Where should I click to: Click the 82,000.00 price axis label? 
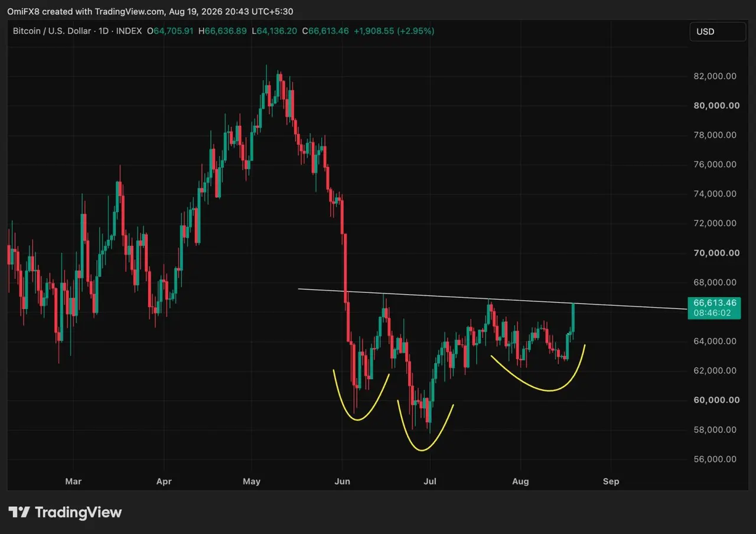(714, 76)
